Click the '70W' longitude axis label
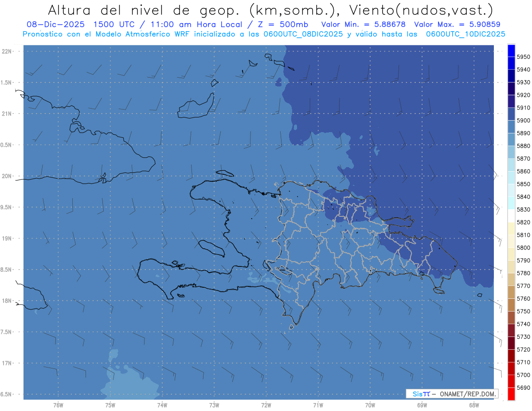Screen dimensions: 532x411 click(370, 405)
